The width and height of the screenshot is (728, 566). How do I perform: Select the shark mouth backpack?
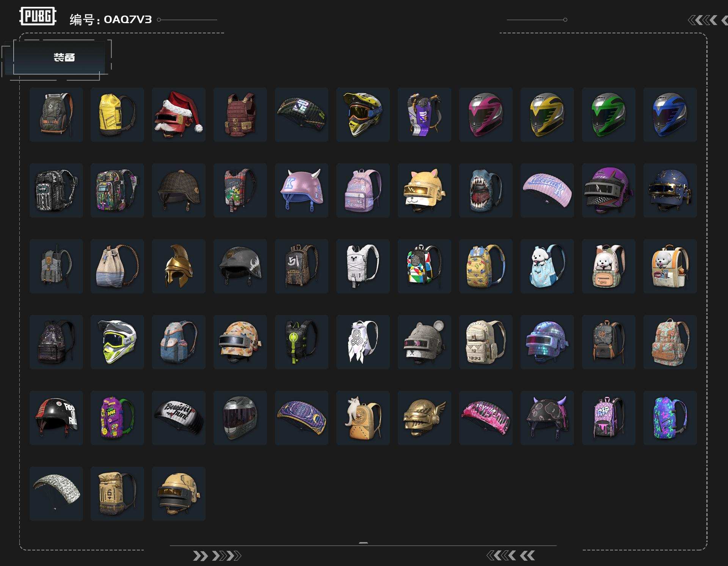(486, 190)
